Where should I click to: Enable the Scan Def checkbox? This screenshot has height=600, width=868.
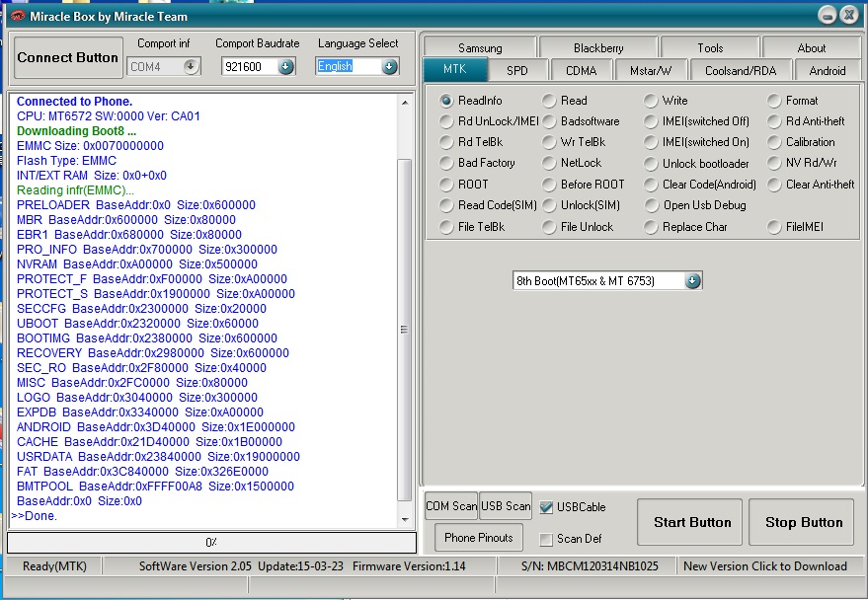(546, 539)
